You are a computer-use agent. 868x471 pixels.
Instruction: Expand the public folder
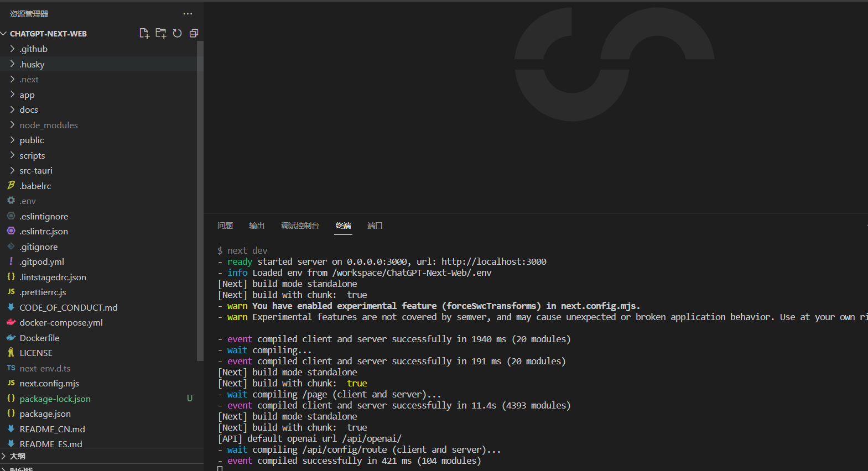tap(12, 140)
